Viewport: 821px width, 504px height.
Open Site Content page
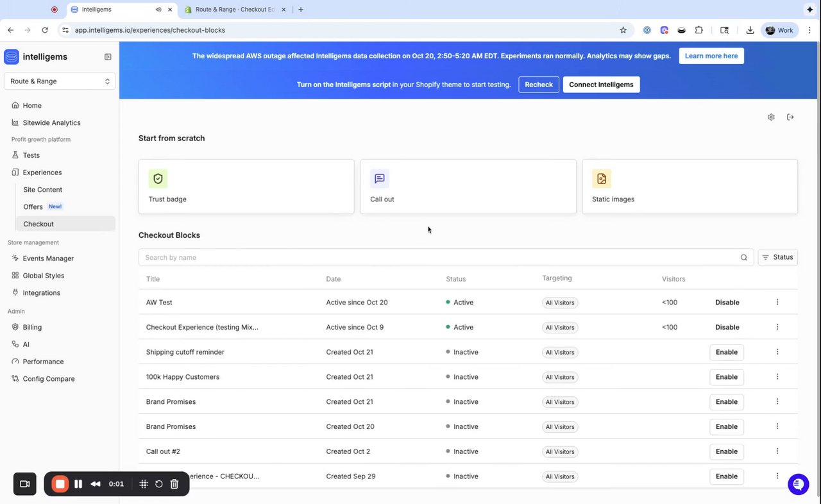(x=43, y=190)
